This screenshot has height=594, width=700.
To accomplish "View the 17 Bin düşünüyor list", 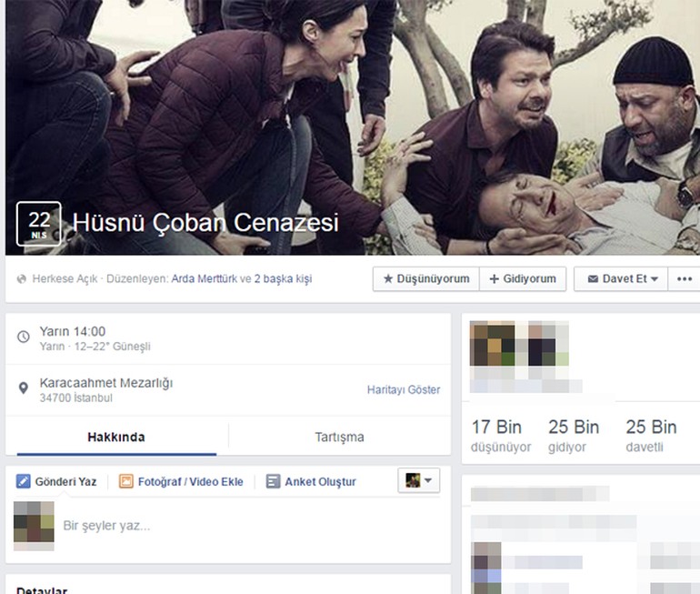I will coord(496,435).
